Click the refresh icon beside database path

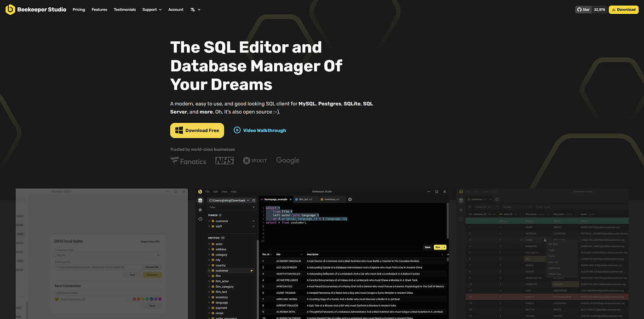253,201
